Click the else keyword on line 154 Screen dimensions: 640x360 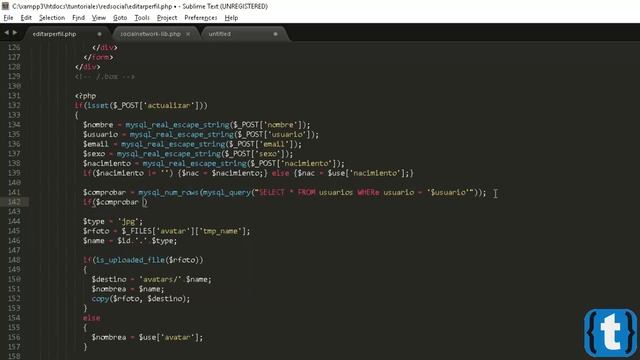(x=91, y=318)
